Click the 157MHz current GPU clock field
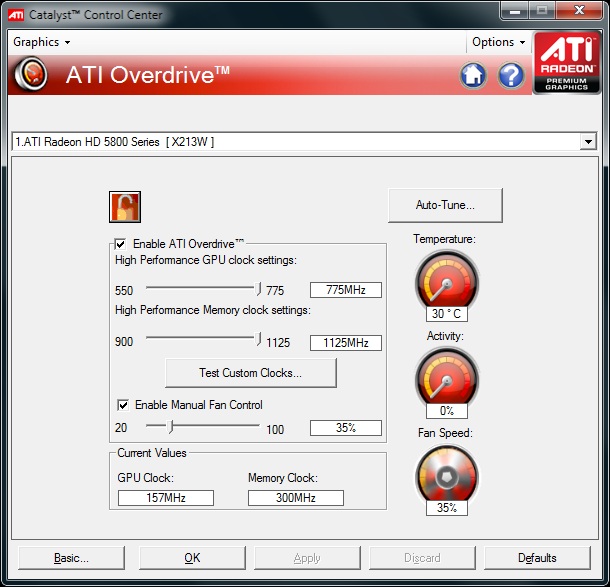The image size is (610, 587). [166, 498]
